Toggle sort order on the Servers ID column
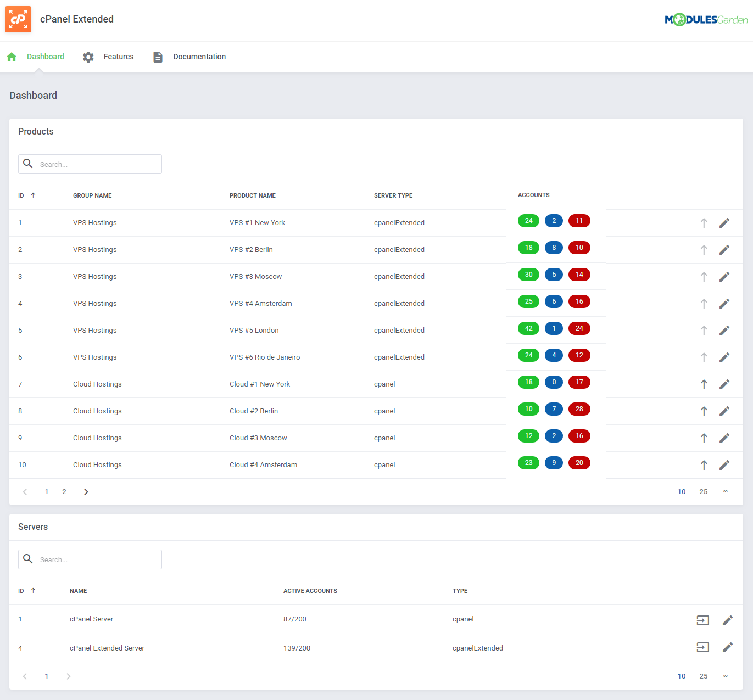This screenshot has width=753, height=700. point(33,591)
